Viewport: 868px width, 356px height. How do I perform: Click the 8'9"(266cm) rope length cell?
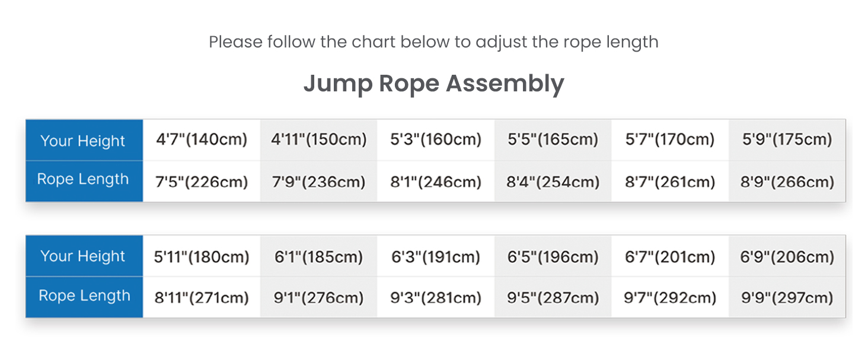pyautogui.click(x=787, y=182)
